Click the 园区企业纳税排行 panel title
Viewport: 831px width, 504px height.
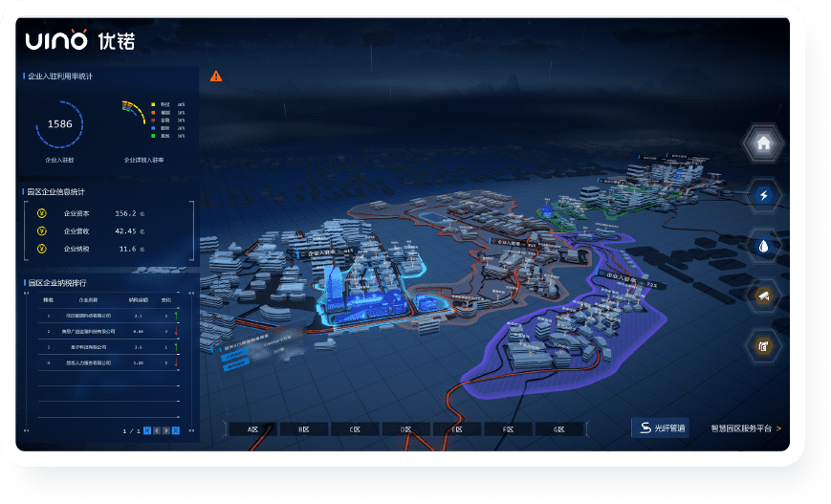56,283
